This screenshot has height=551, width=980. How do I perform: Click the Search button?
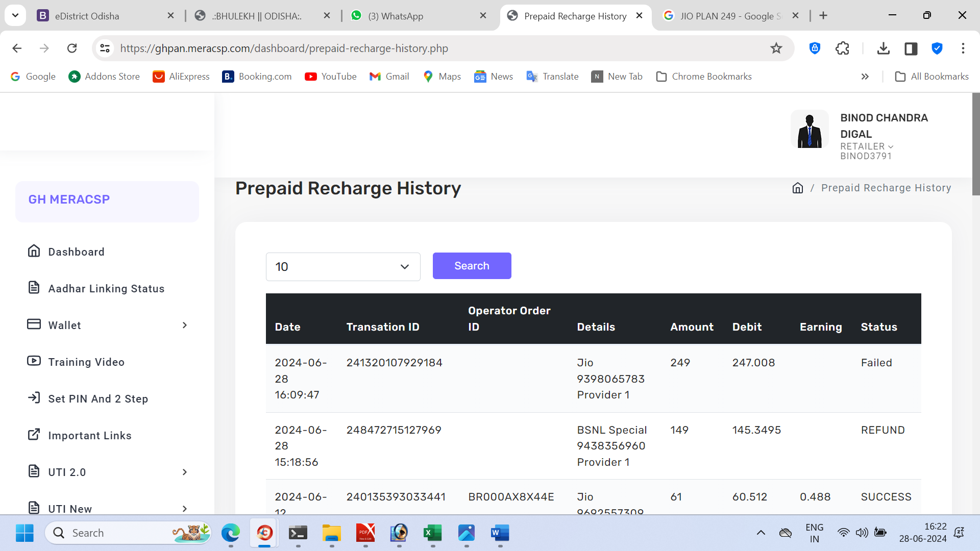point(472,266)
